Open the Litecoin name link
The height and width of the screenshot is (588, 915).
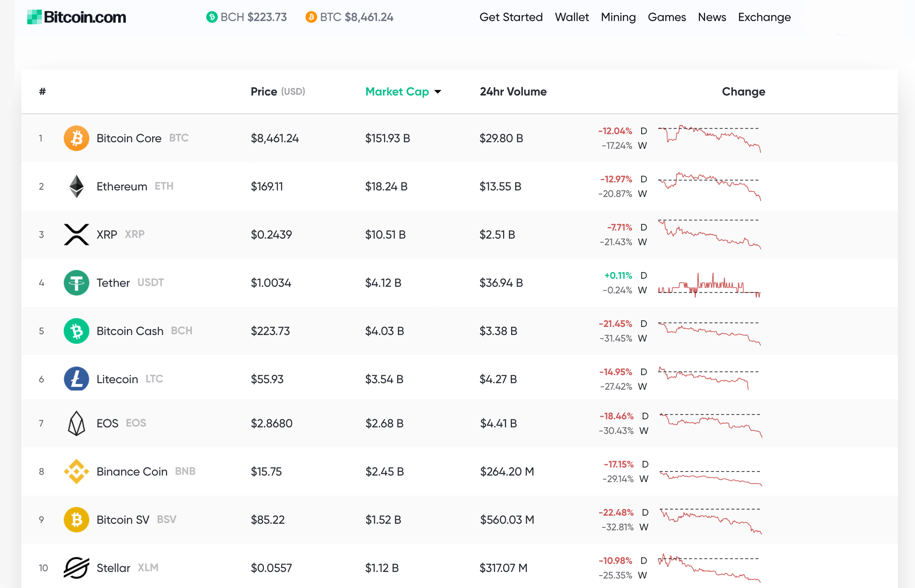point(117,379)
